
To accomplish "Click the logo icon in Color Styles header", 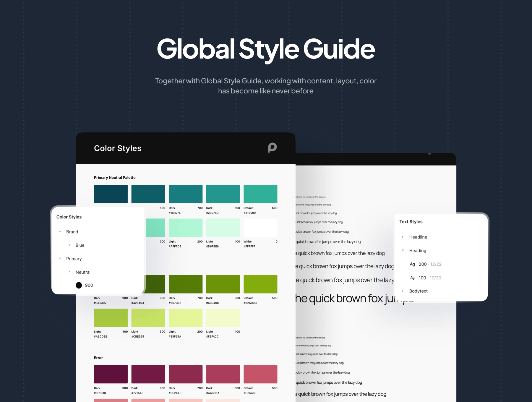I will tap(272, 148).
